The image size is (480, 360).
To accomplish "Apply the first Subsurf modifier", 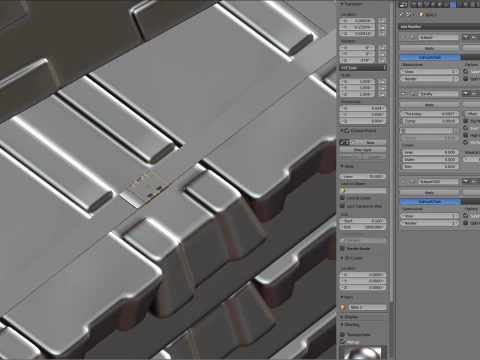I will coord(430,48).
